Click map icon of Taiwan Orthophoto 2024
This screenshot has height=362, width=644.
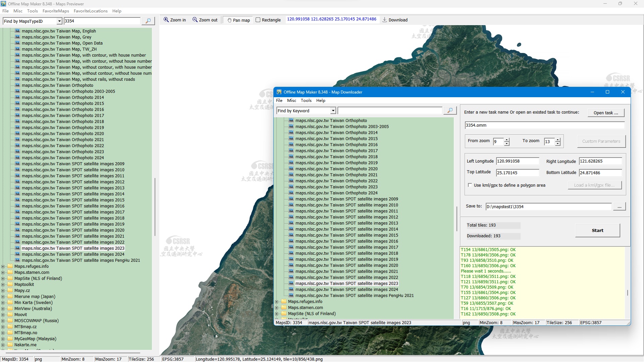(x=17, y=158)
